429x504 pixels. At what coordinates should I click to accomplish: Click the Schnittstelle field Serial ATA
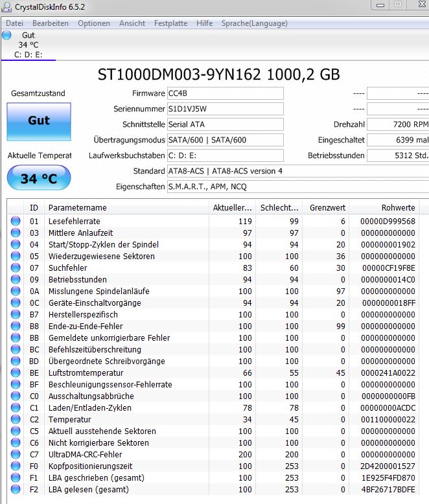coord(225,124)
